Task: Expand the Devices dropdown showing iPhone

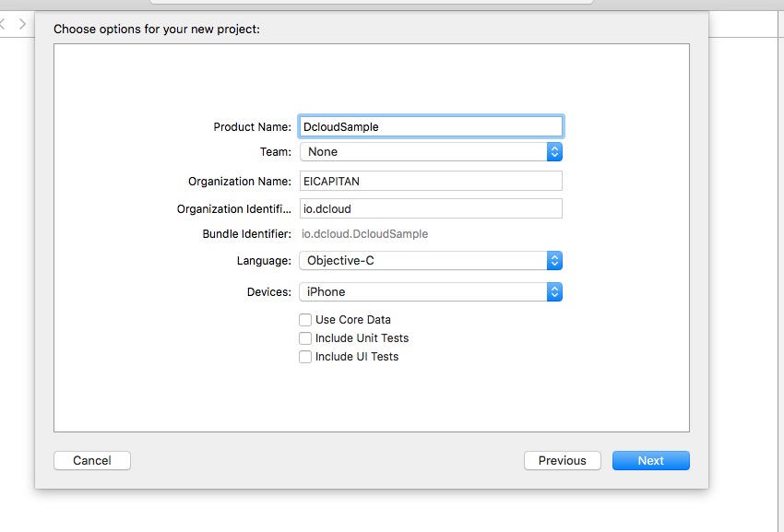Action: [x=431, y=292]
